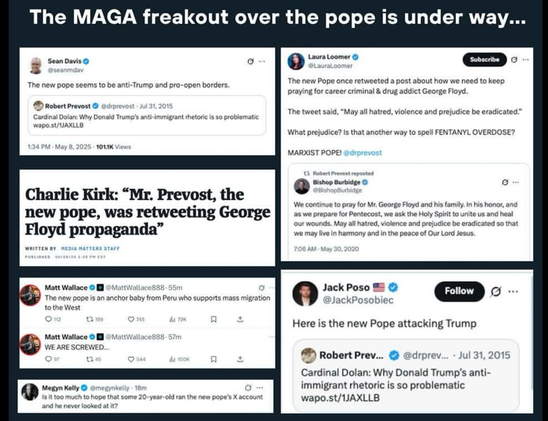This screenshot has width=548, height=421.
Task: Bookmark Matt Wallace's WE ARE SCREWED tweet
Action: coord(214,359)
